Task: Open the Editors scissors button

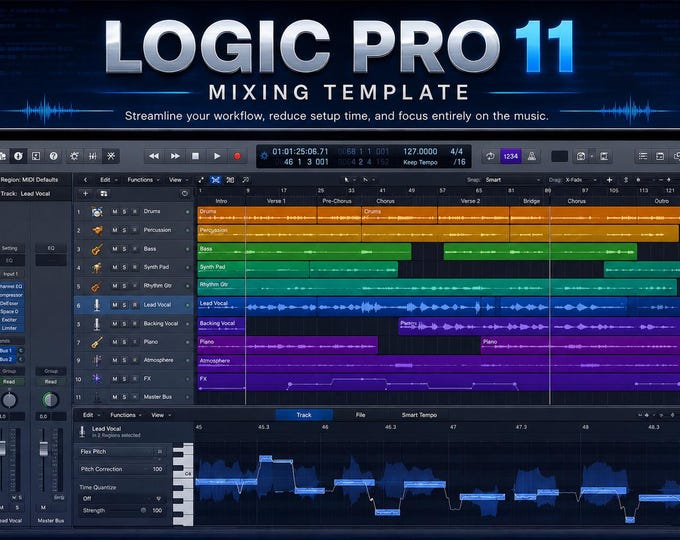Action: coord(111,156)
